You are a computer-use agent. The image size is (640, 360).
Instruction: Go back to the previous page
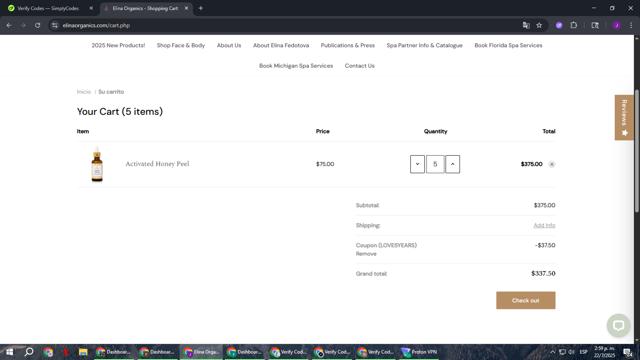click(9, 25)
